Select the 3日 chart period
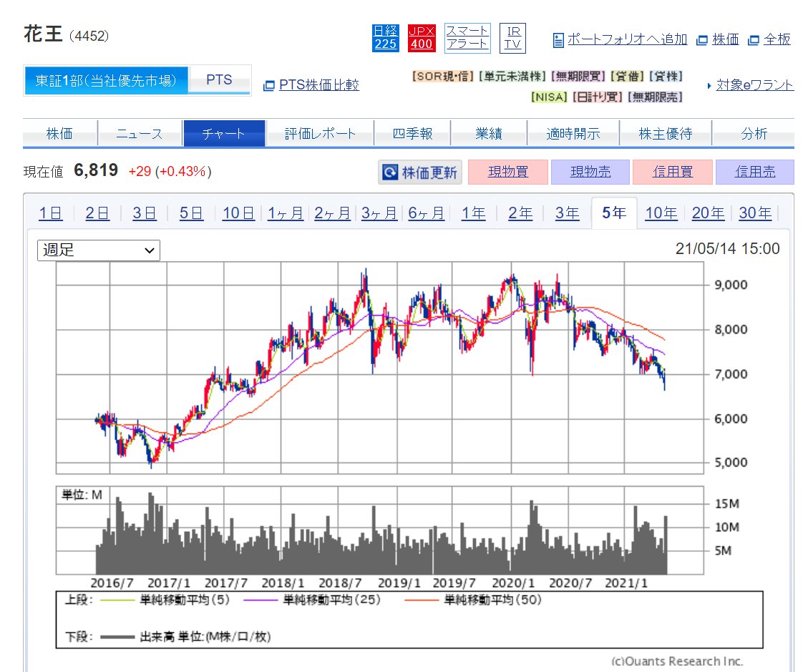 click(x=145, y=213)
